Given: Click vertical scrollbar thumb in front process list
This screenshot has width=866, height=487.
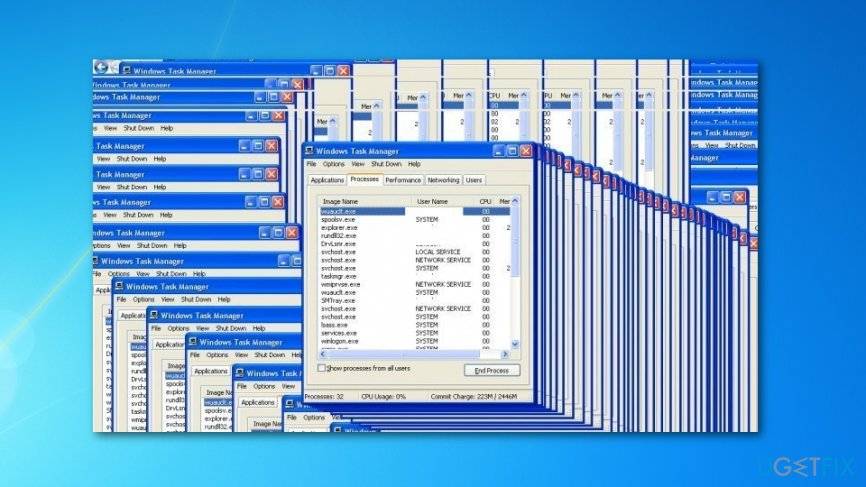Looking at the screenshot, I should coord(515,242).
